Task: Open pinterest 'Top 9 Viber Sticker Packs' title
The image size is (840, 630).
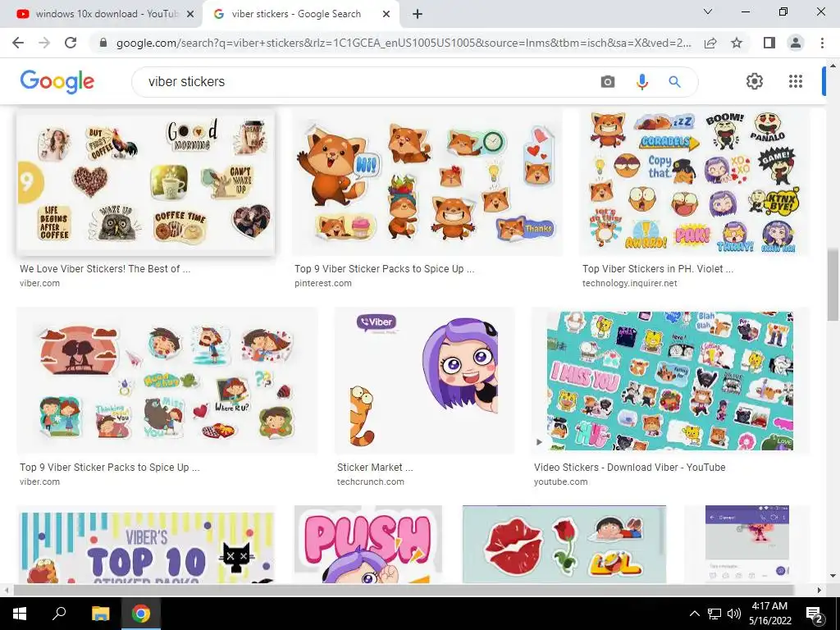Action: coord(384,269)
